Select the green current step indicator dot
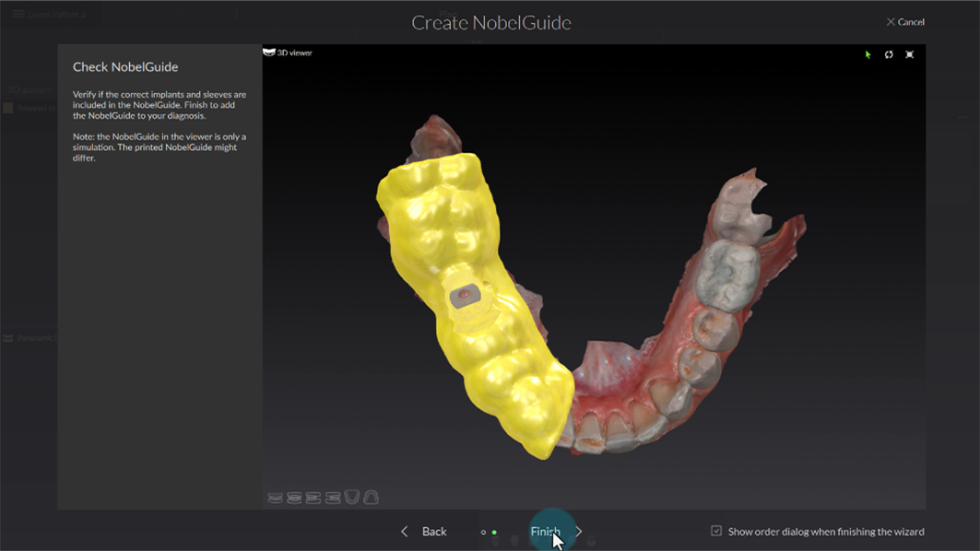The image size is (980, 551). tap(495, 532)
